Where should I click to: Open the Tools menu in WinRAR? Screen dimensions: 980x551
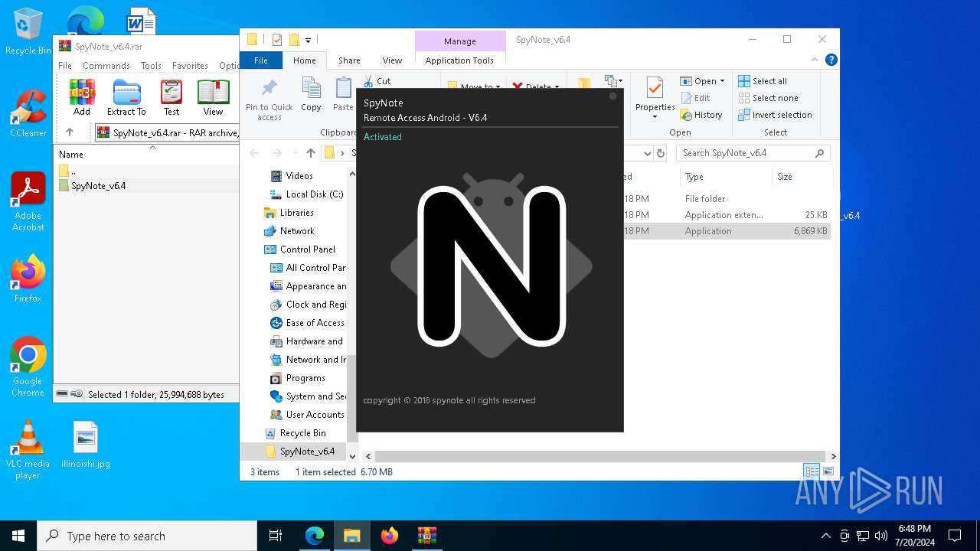coord(151,66)
